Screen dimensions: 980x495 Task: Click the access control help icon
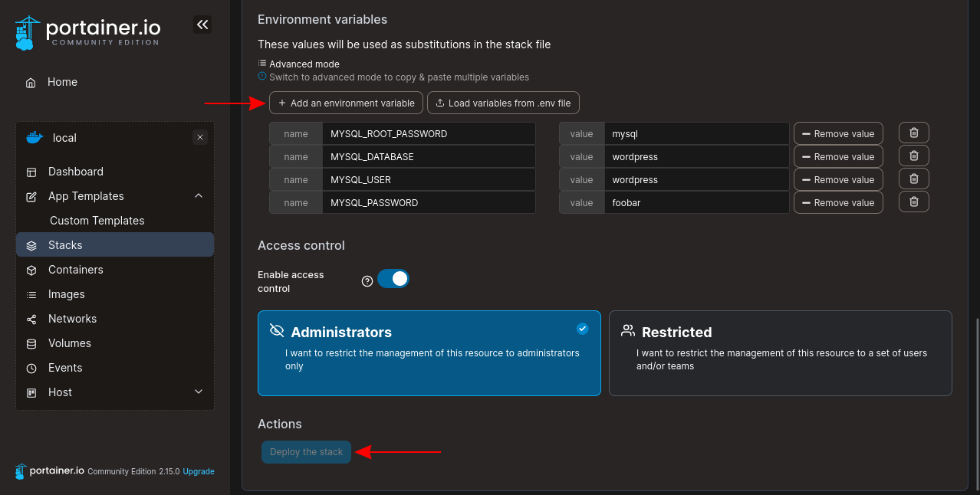[367, 281]
